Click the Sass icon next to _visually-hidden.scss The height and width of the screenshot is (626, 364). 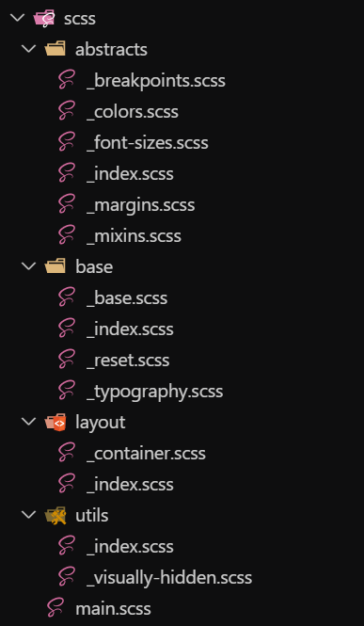pos(67,577)
